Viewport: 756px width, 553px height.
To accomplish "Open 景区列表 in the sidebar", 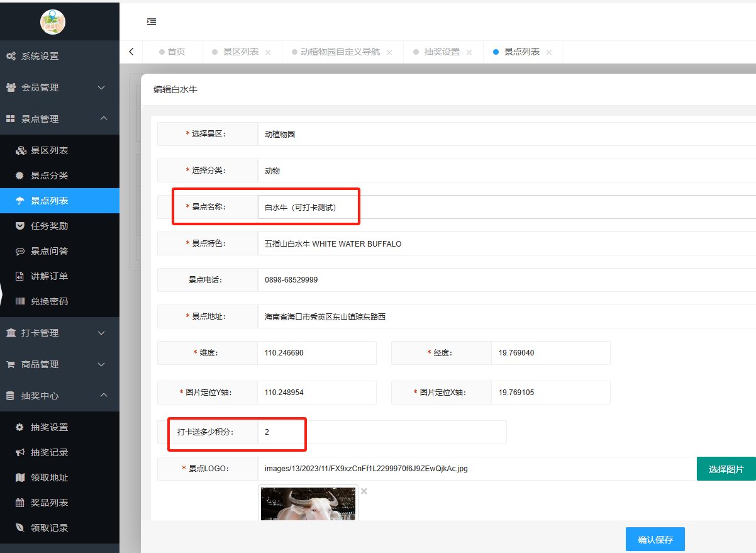I will tap(60, 150).
